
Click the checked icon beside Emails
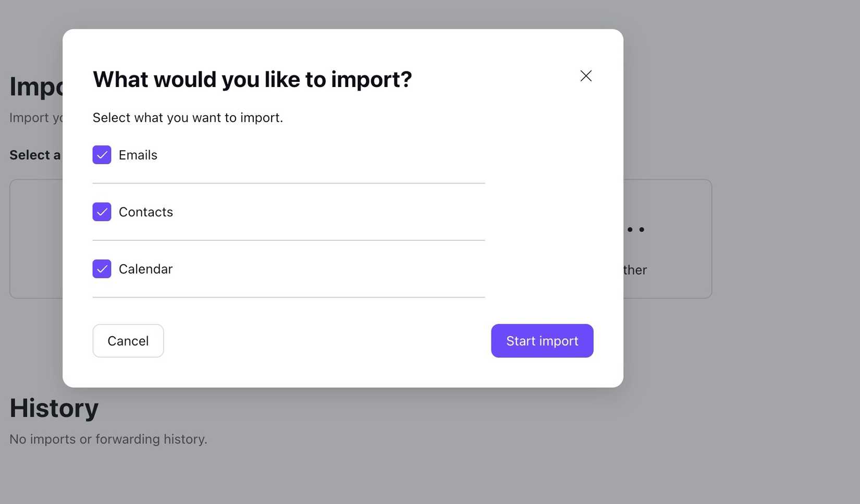click(x=102, y=155)
